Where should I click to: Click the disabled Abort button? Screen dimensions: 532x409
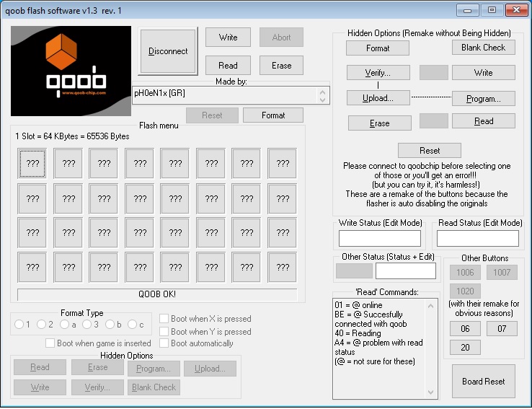(x=281, y=38)
